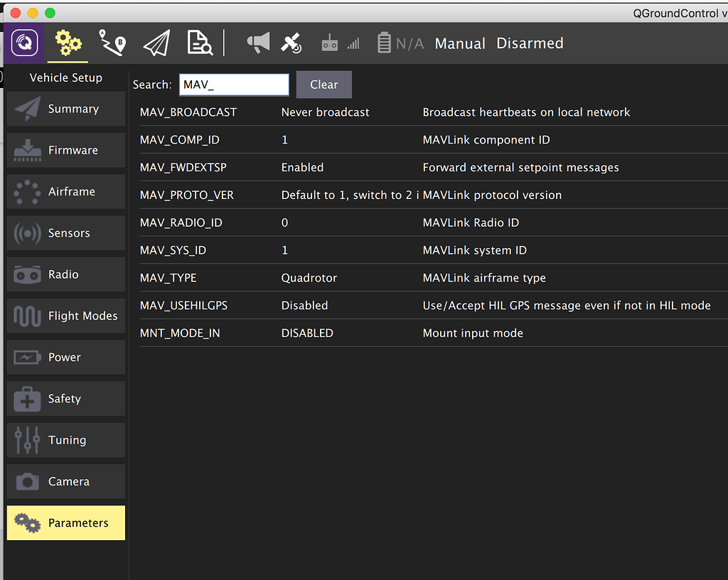The image size is (728, 580).
Task: Click the Disarmed status label
Action: click(x=530, y=43)
